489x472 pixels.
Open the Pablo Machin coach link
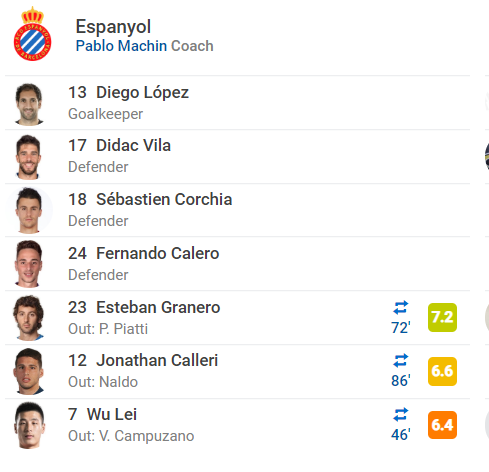click(121, 46)
